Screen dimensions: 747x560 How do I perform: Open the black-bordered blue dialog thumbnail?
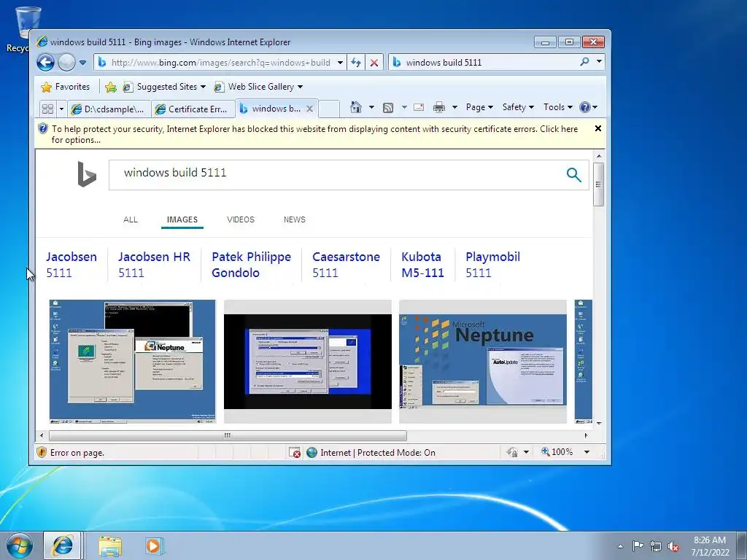click(308, 362)
